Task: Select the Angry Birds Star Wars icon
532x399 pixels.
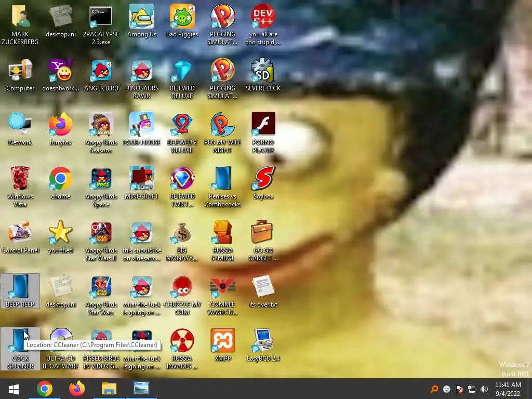Action: point(101,287)
